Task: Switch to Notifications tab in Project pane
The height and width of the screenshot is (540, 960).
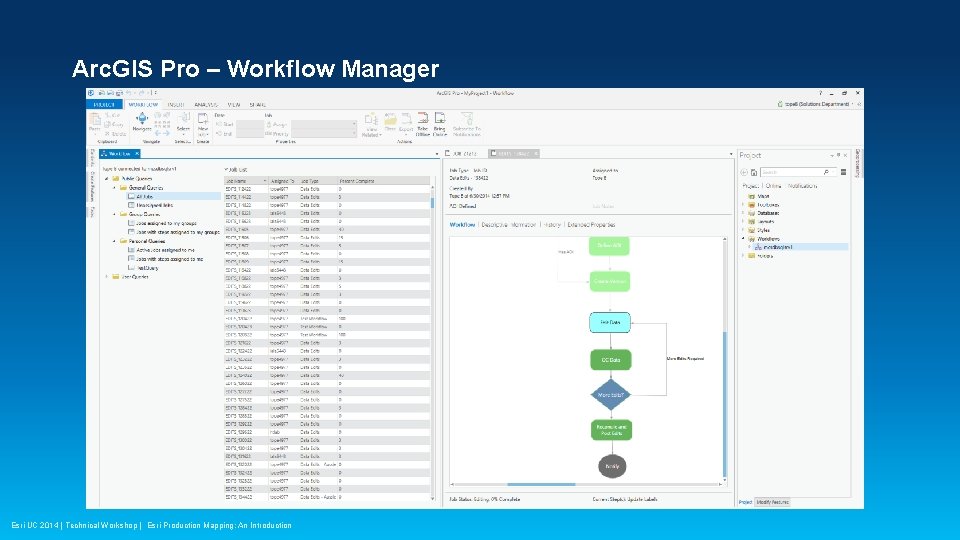Action: coord(803,186)
